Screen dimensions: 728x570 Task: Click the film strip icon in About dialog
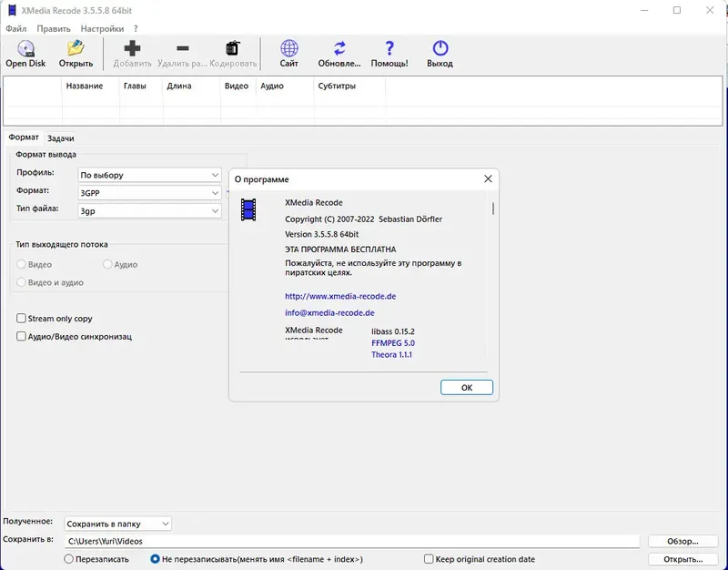tap(248, 211)
